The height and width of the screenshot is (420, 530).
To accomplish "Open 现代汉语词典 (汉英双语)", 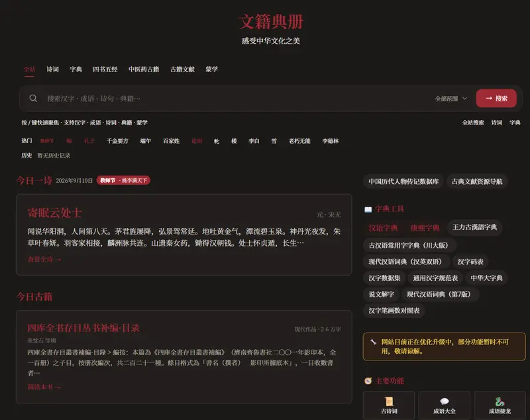I will tap(407, 262).
